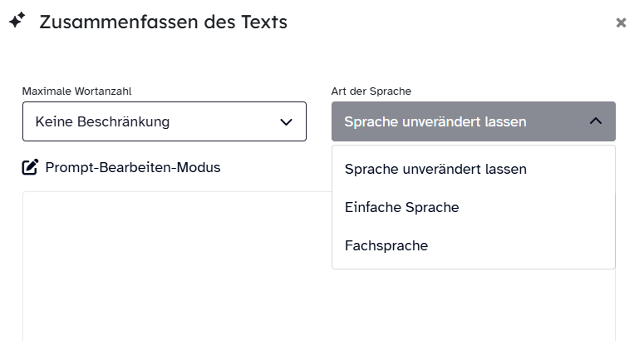Switch summary style to Einfache Sprache

pyautogui.click(x=401, y=207)
